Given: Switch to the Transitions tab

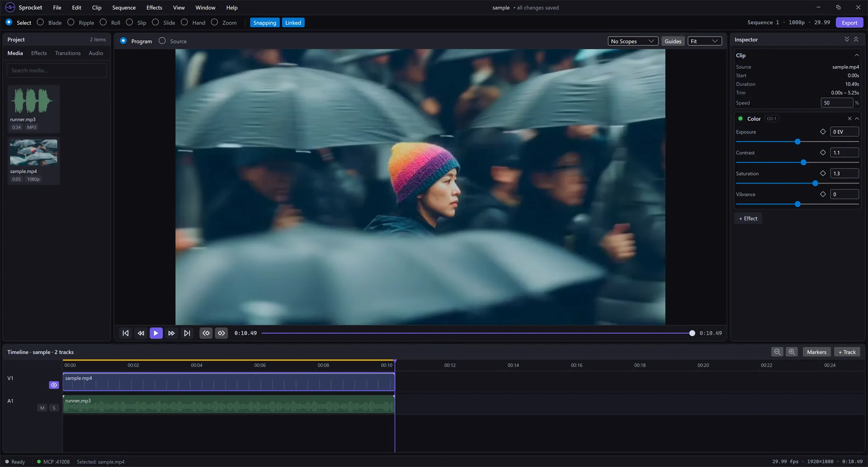Looking at the screenshot, I should click(68, 53).
